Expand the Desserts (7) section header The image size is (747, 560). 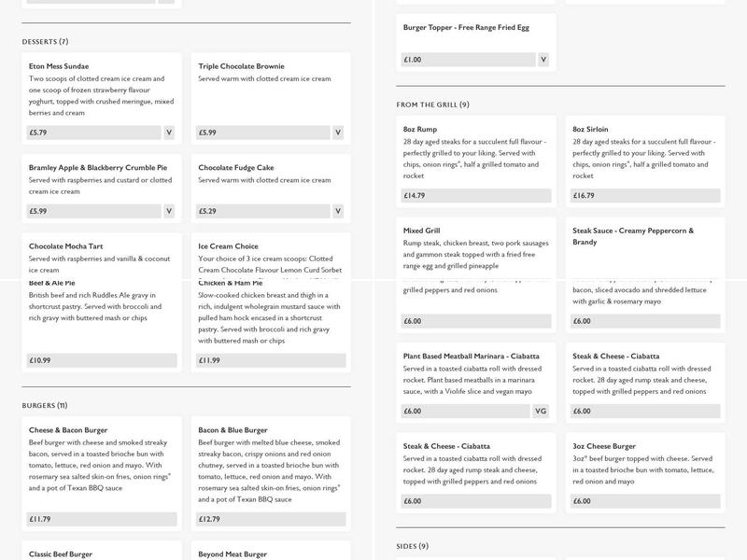click(45, 42)
